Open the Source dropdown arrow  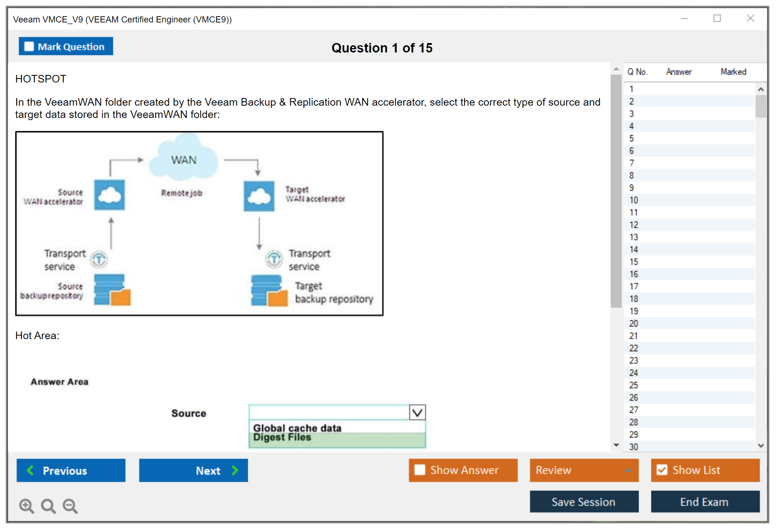417,413
